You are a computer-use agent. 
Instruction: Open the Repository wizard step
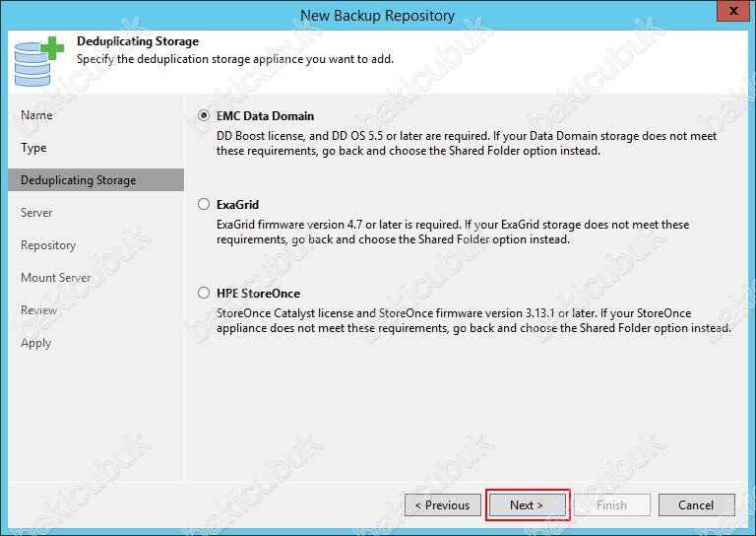(48, 245)
